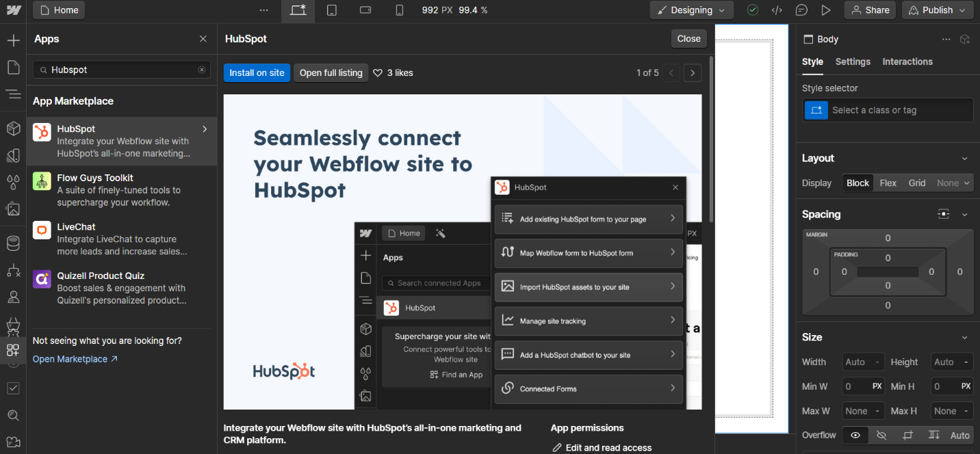
Task: Set Overflow to Auto
Action: [960, 435]
